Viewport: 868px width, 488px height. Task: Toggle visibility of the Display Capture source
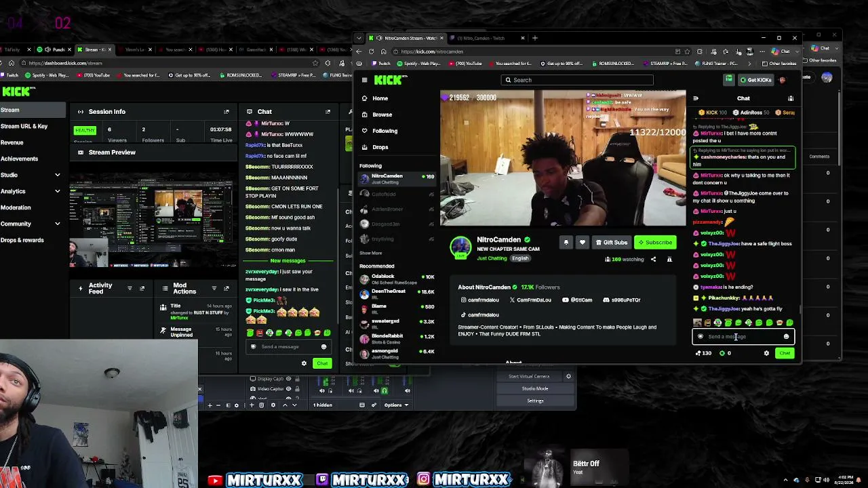(x=288, y=379)
